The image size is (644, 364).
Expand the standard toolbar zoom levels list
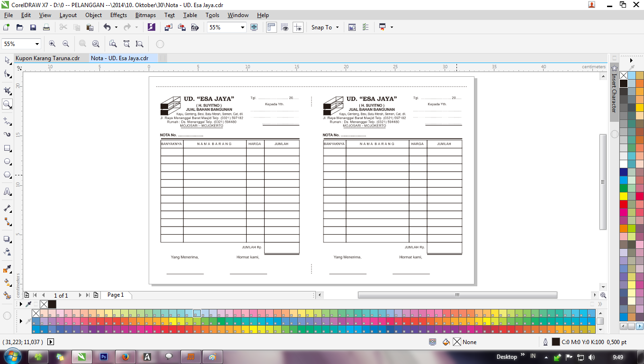[x=242, y=27]
